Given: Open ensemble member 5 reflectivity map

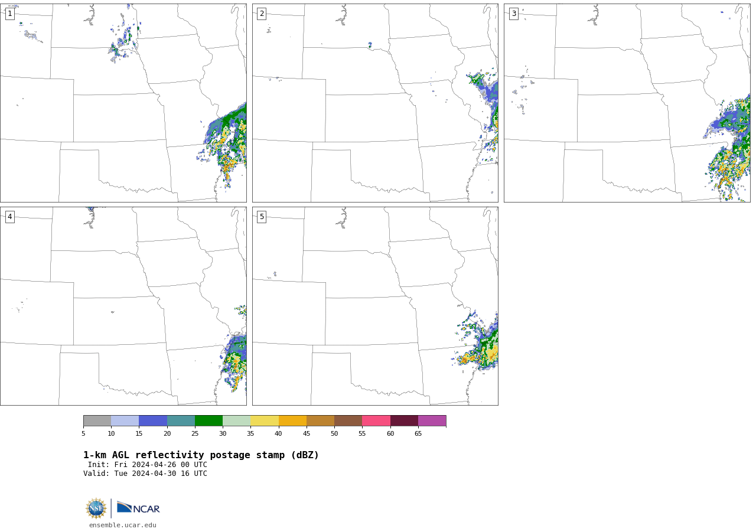Looking at the screenshot, I should tap(375, 306).
